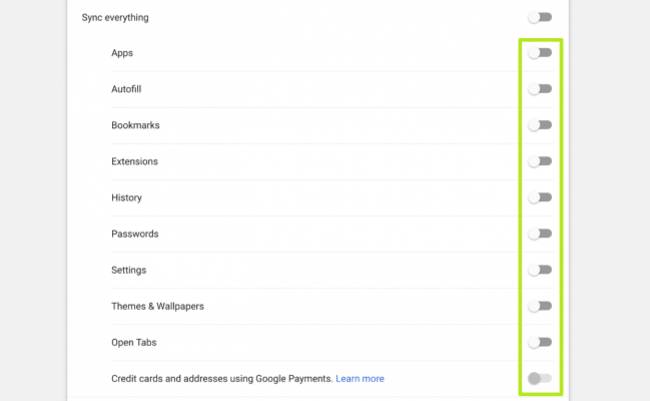Toggle the Google Payments credit cards switch
The height and width of the screenshot is (401, 650).
[x=540, y=378]
